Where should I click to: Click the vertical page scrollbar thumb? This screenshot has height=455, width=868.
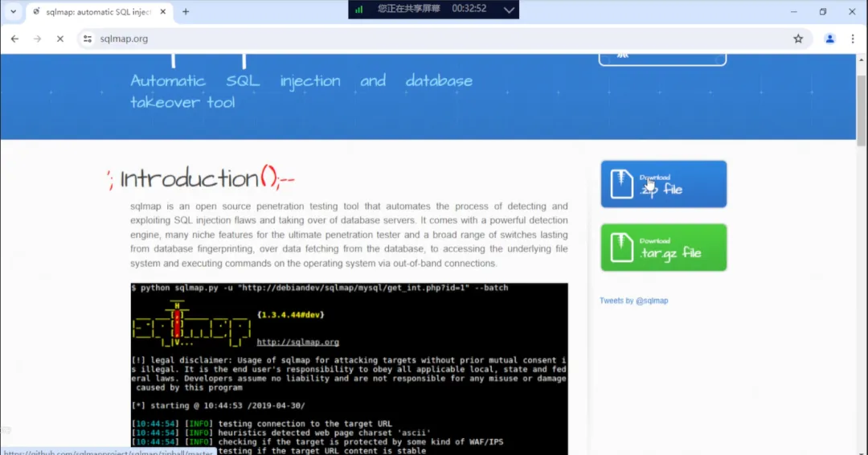click(861, 111)
